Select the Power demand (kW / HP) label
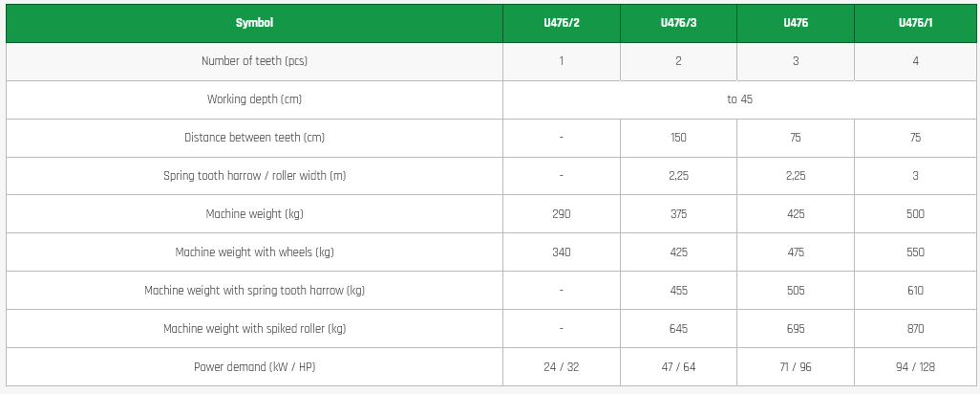 pyautogui.click(x=254, y=367)
